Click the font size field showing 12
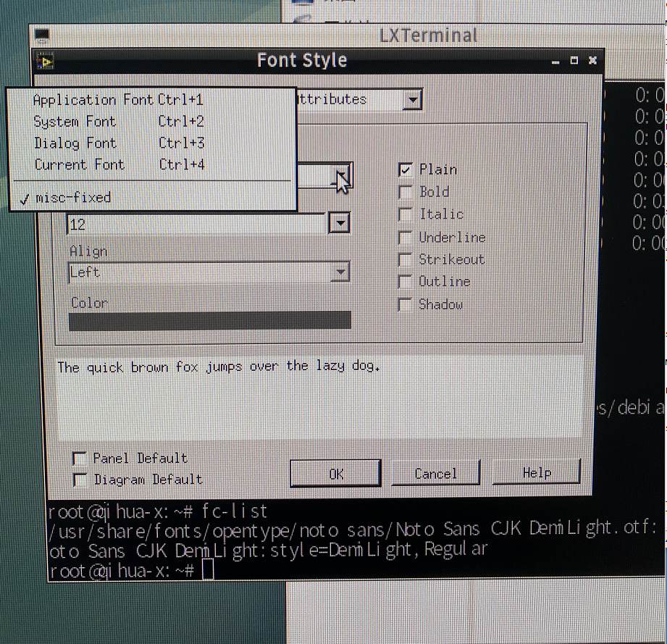 pos(196,224)
